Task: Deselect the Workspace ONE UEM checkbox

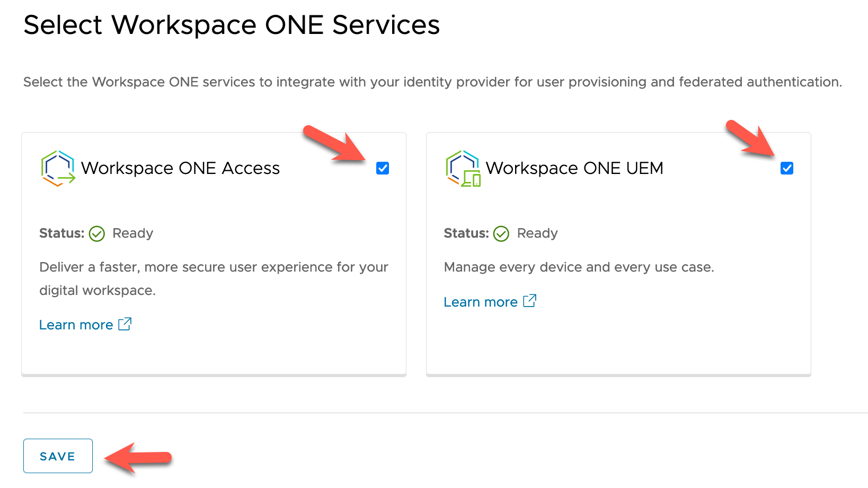Action: [x=787, y=168]
